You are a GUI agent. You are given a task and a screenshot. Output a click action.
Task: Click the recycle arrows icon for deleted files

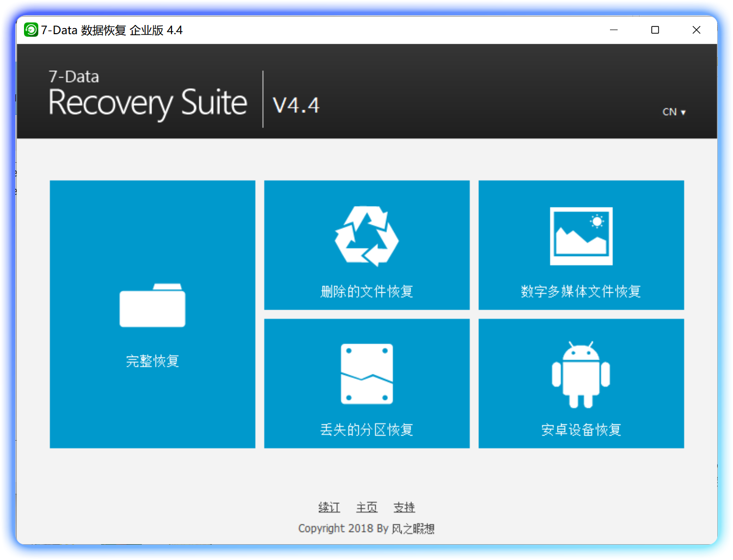click(366, 236)
